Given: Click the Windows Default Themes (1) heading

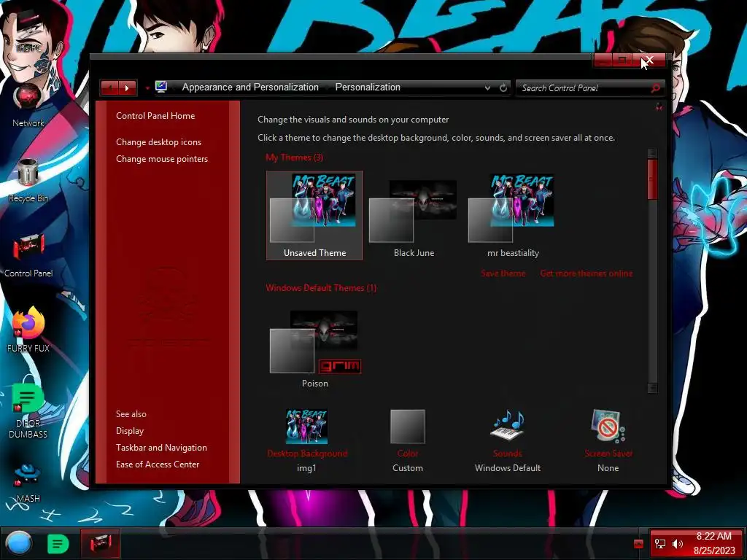Looking at the screenshot, I should tap(321, 287).
